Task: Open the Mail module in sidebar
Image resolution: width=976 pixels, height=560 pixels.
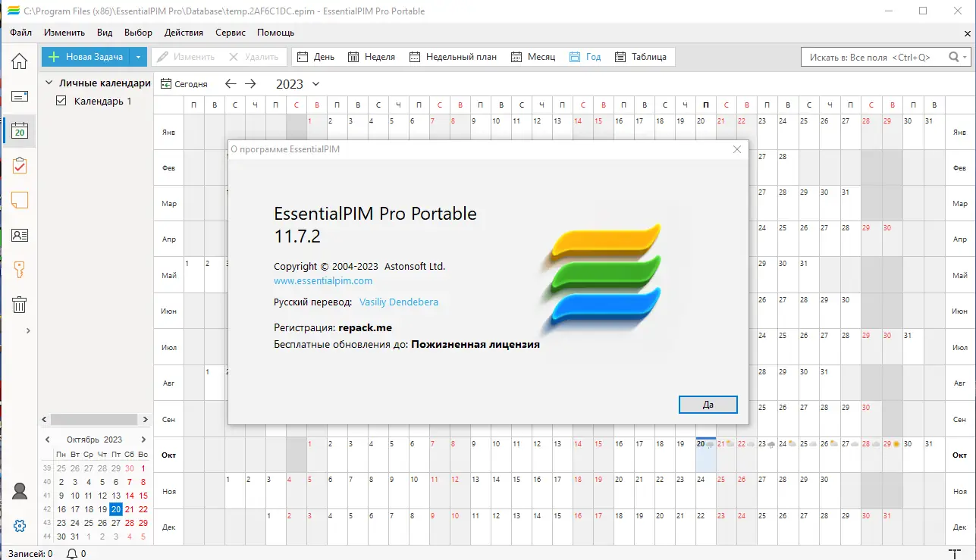Action: tap(20, 96)
